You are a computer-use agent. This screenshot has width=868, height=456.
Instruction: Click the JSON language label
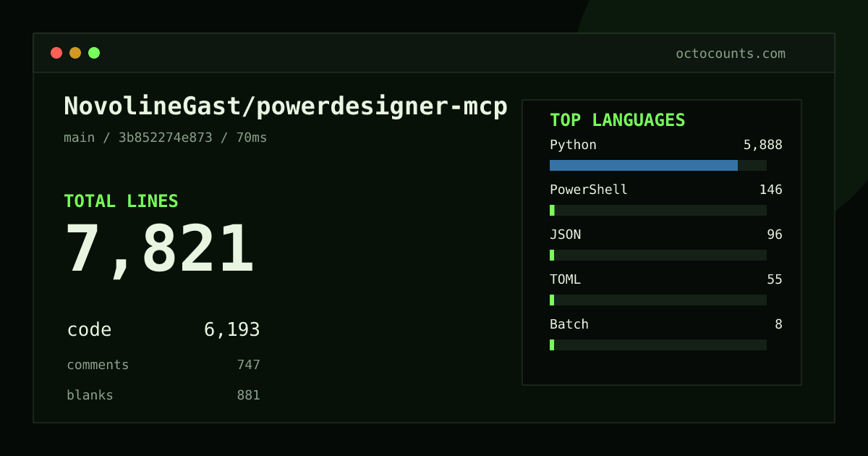[565, 235]
